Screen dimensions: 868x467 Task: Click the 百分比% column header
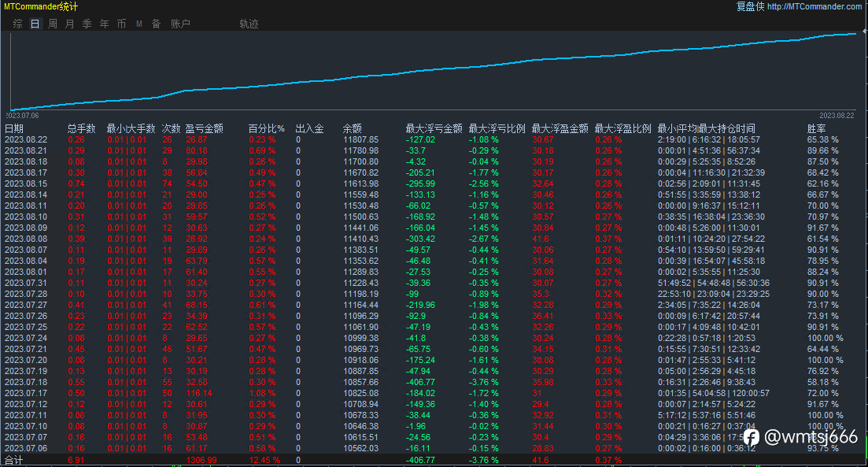pos(266,128)
